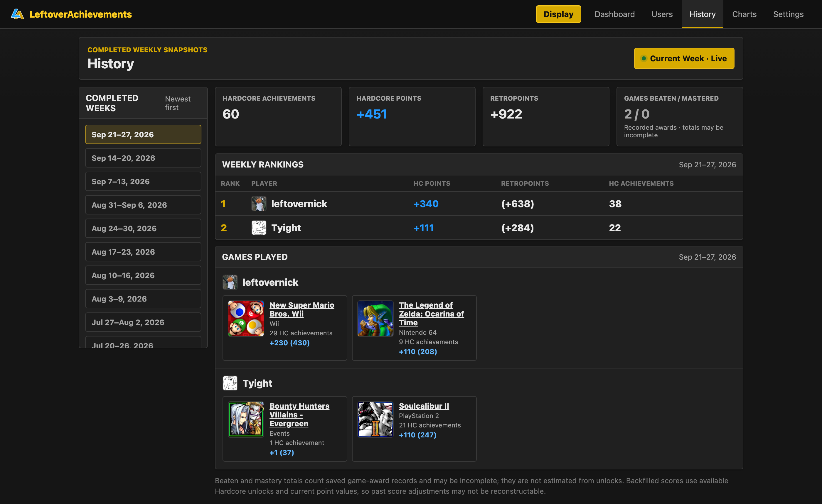Select the Aug 17–23, 2026 week

coord(143,252)
